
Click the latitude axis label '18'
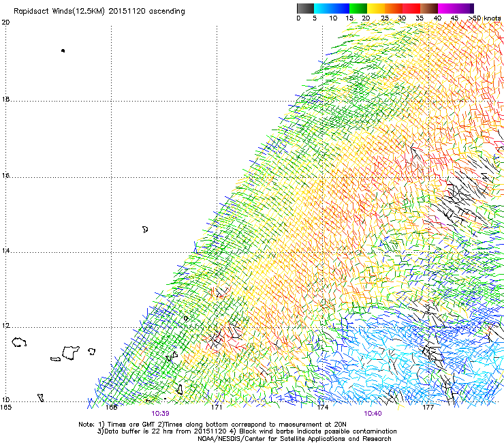5,99
